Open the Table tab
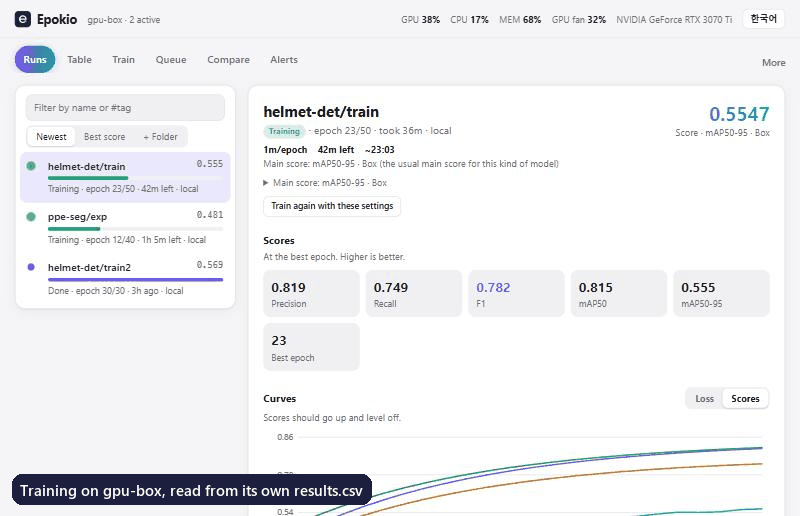The height and width of the screenshot is (516, 800). (80, 59)
